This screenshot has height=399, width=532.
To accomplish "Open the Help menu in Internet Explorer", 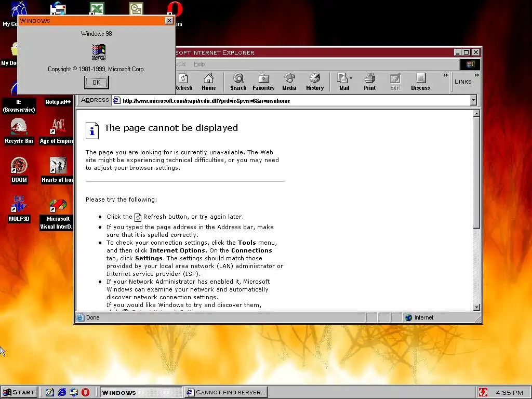I will pyautogui.click(x=199, y=64).
